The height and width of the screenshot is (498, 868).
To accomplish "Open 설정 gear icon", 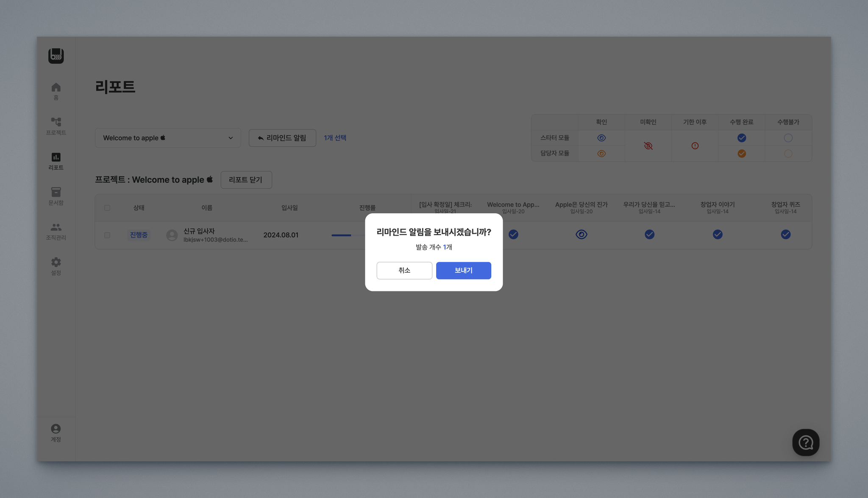I will pyautogui.click(x=56, y=262).
